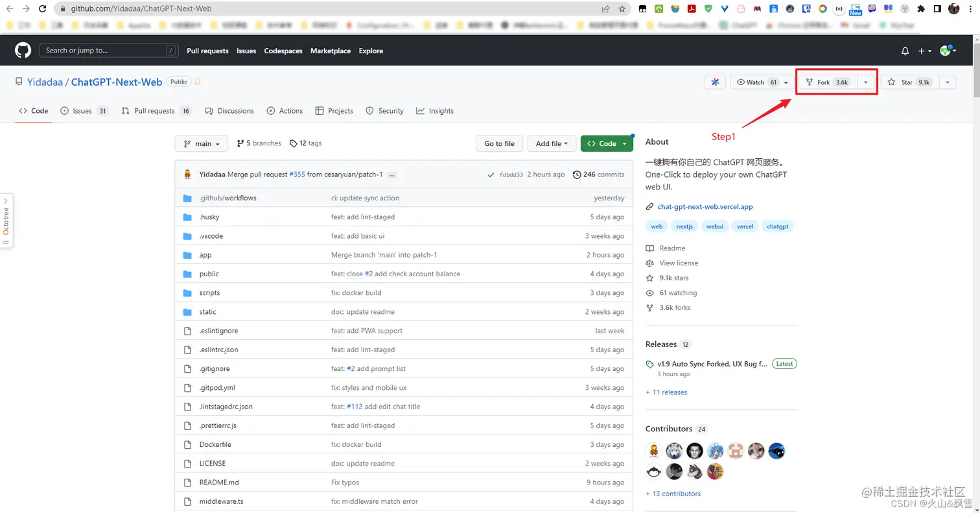This screenshot has width=980, height=513.
Task: Click the Readme book icon
Action: (650, 248)
